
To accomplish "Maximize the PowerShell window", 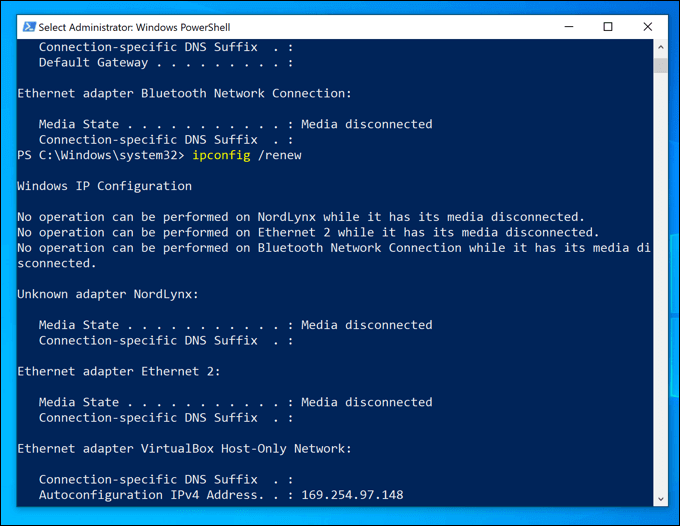I will 607,26.
